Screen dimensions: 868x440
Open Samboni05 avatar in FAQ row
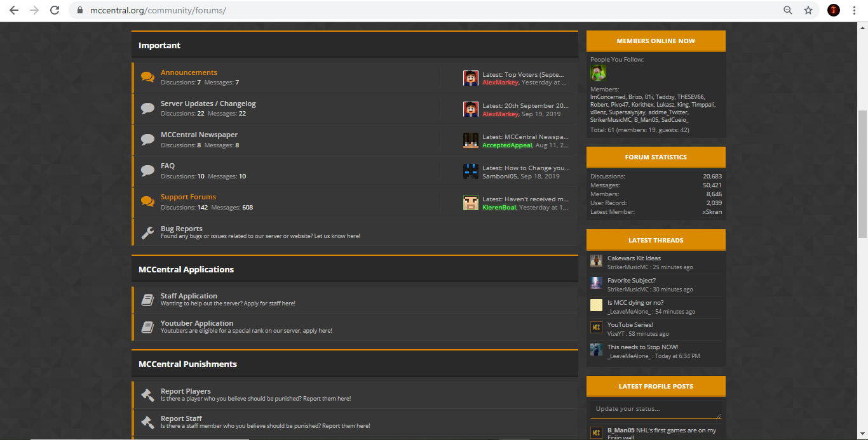[x=471, y=171]
